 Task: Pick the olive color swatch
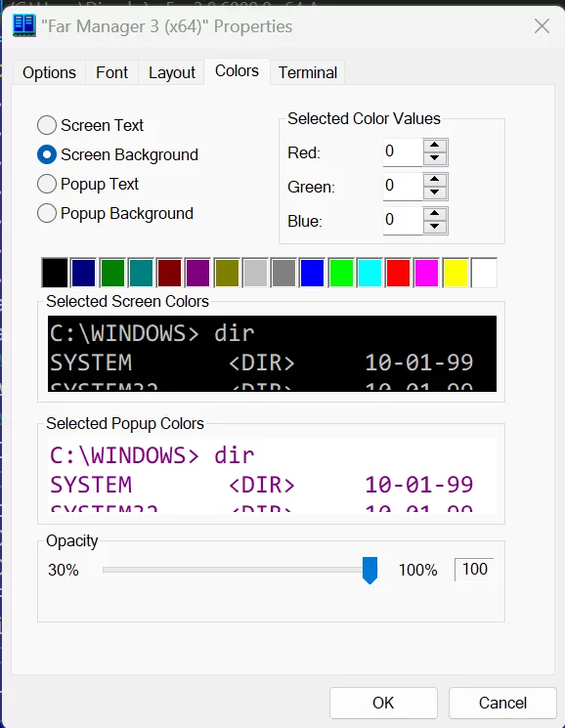227,273
